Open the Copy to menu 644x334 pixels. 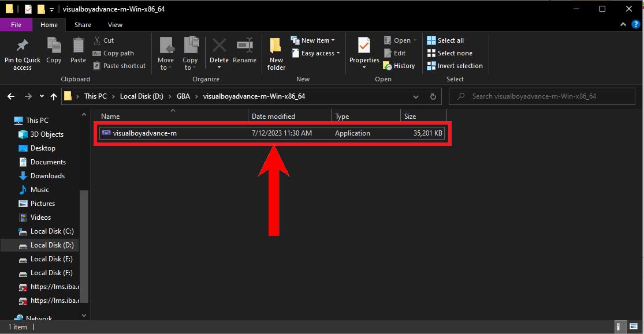coord(190,53)
